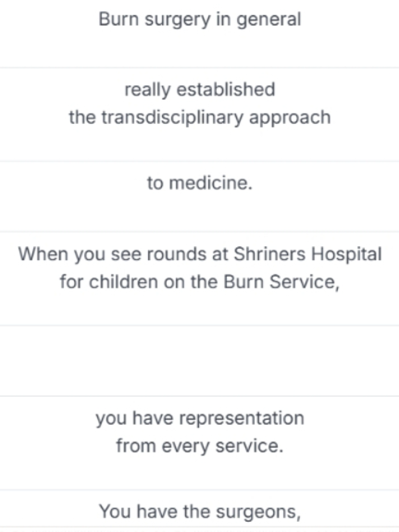Click the "for children on the Burn Service," line
The width and height of the screenshot is (399, 532).
(200, 282)
